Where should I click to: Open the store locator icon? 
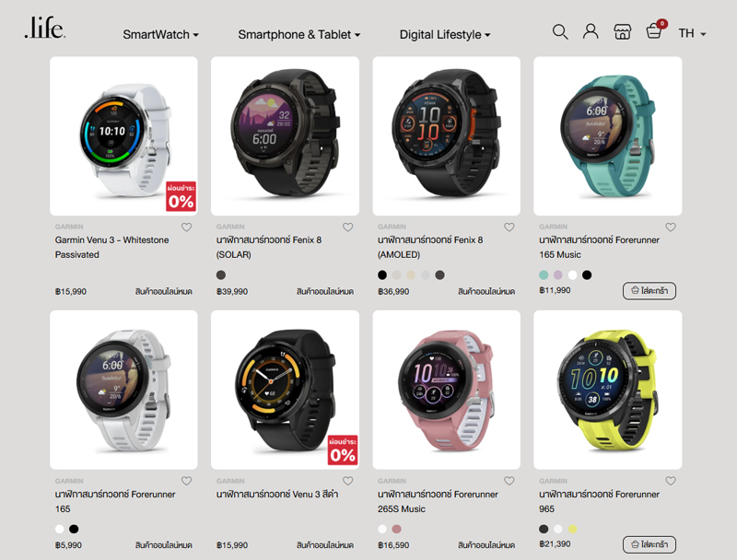(623, 32)
